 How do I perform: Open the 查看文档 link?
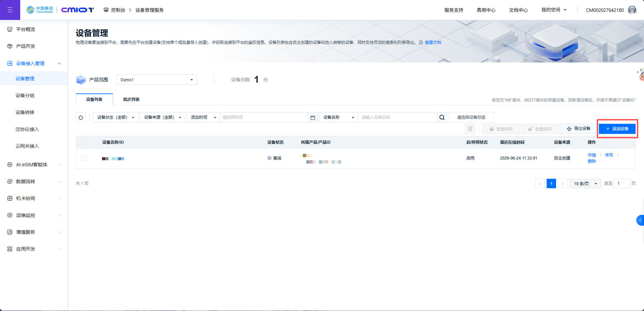433,43
